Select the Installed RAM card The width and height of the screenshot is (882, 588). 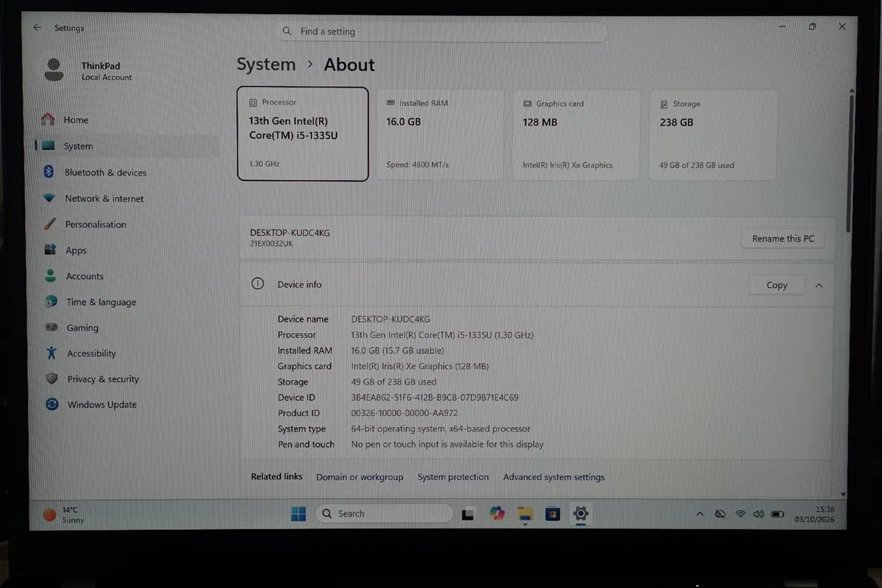[x=440, y=135]
